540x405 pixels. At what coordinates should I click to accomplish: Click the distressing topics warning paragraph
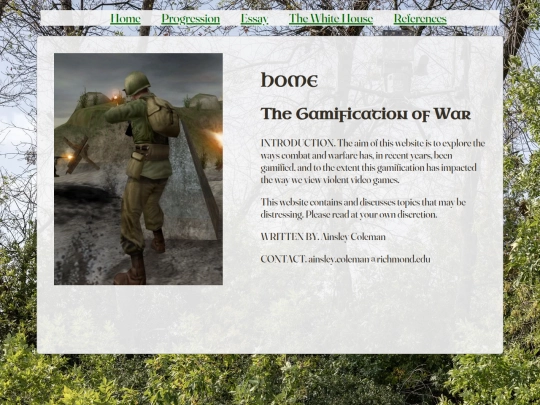tap(363, 208)
